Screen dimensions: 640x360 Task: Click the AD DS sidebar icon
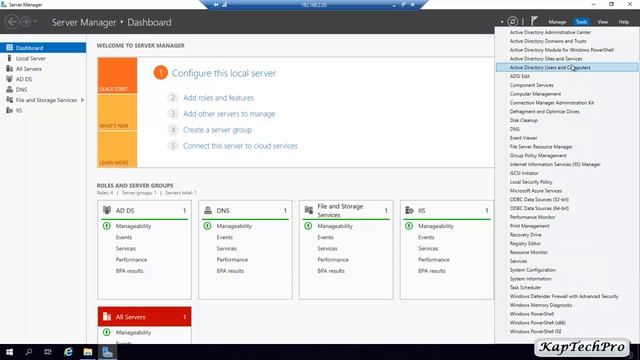click(x=9, y=79)
